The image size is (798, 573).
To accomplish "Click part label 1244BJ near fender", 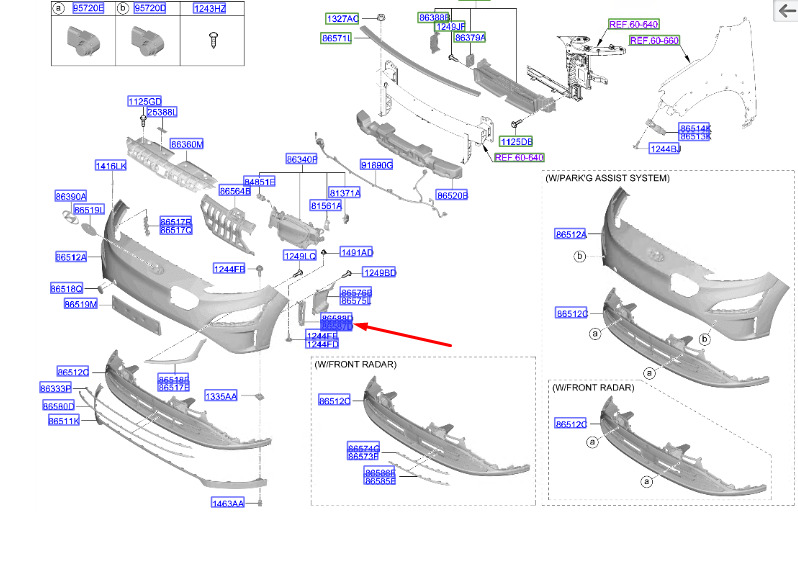I will click(665, 149).
